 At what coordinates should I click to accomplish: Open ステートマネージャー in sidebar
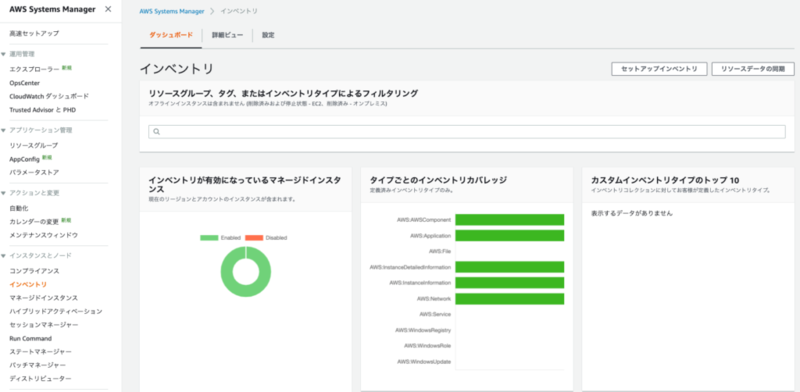pos(40,352)
